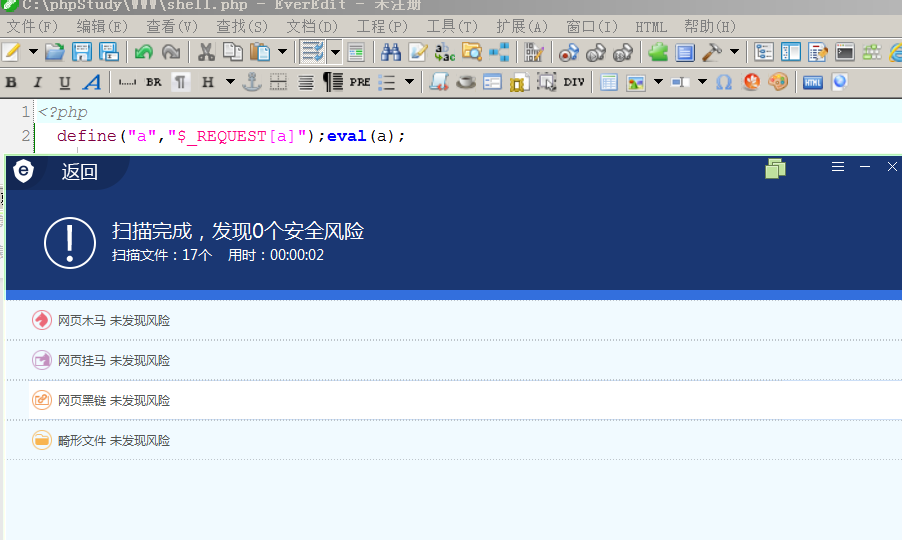Select the 网页木马 scan result row

pyautogui.click(x=454, y=320)
